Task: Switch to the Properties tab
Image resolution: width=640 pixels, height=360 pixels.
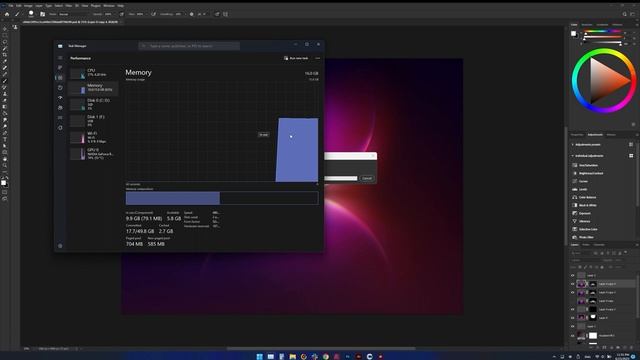Action: coord(577,135)
